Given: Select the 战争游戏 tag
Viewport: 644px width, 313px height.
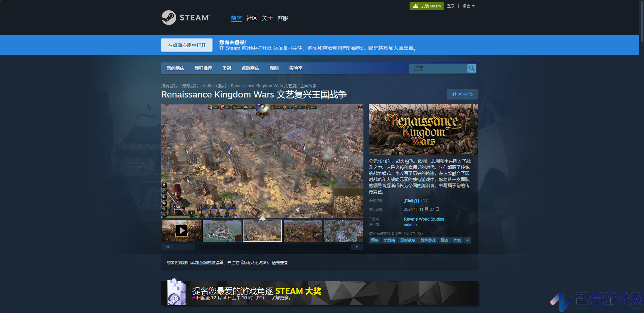Looking at the screenshot, I should (428, 240).
